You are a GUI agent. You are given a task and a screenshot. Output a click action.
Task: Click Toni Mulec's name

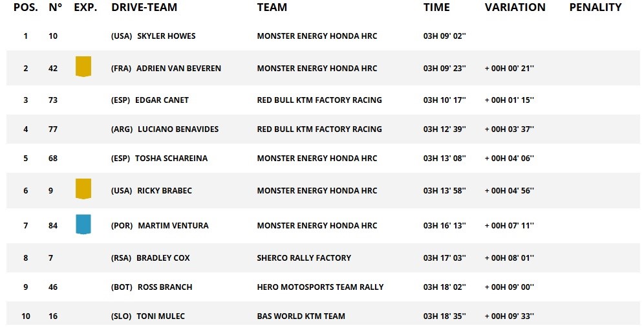point(160,316)
